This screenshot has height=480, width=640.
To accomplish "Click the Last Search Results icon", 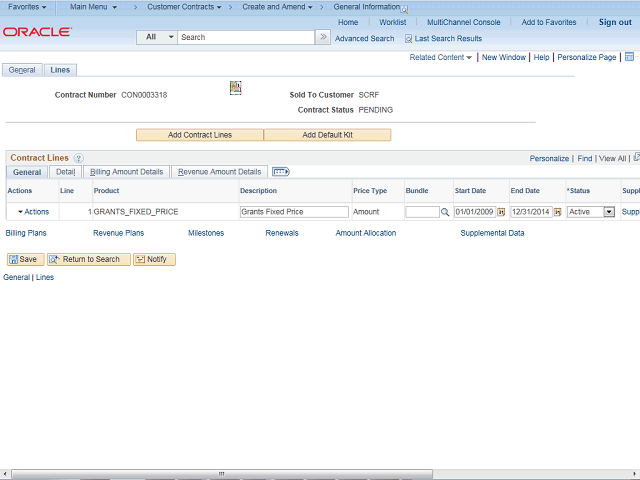I will [408, 39].
